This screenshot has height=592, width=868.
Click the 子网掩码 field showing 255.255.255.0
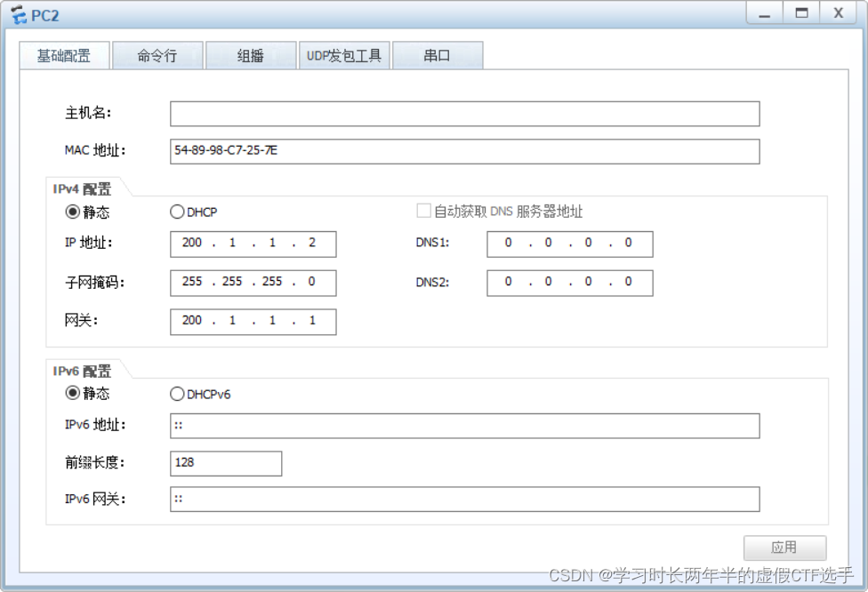click(x=253, y=283)
